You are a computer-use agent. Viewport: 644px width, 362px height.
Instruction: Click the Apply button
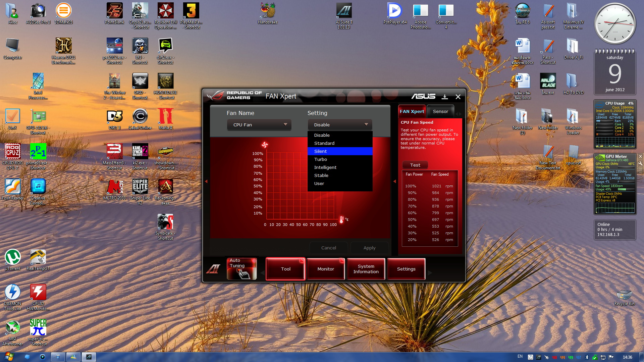point(369,248)
